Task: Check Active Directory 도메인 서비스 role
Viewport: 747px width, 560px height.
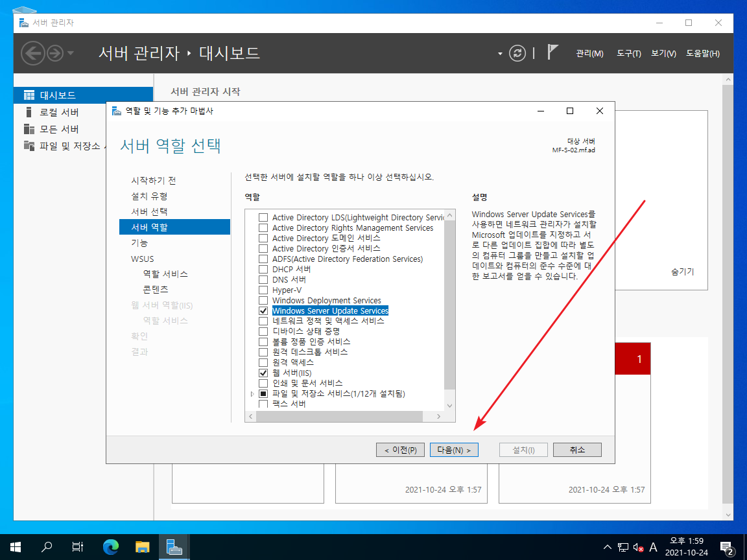Action: pos(263,238)
